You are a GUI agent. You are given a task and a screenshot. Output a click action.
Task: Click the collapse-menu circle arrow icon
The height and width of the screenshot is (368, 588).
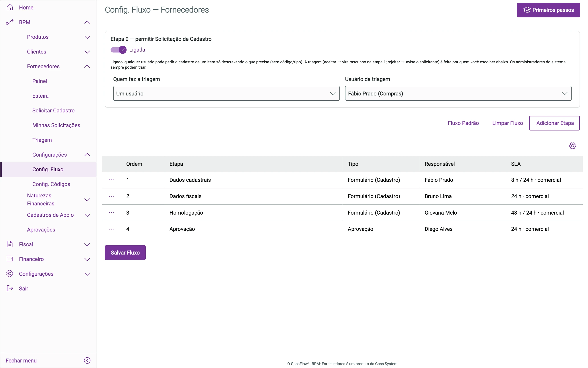(x=87, y=360)
